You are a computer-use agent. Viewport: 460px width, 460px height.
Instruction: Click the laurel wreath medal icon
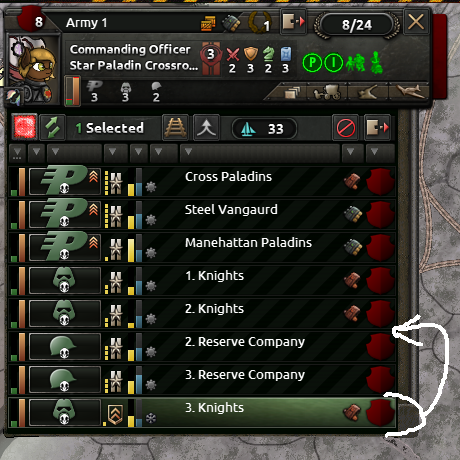pyautogui.click(x=260, y=23)
